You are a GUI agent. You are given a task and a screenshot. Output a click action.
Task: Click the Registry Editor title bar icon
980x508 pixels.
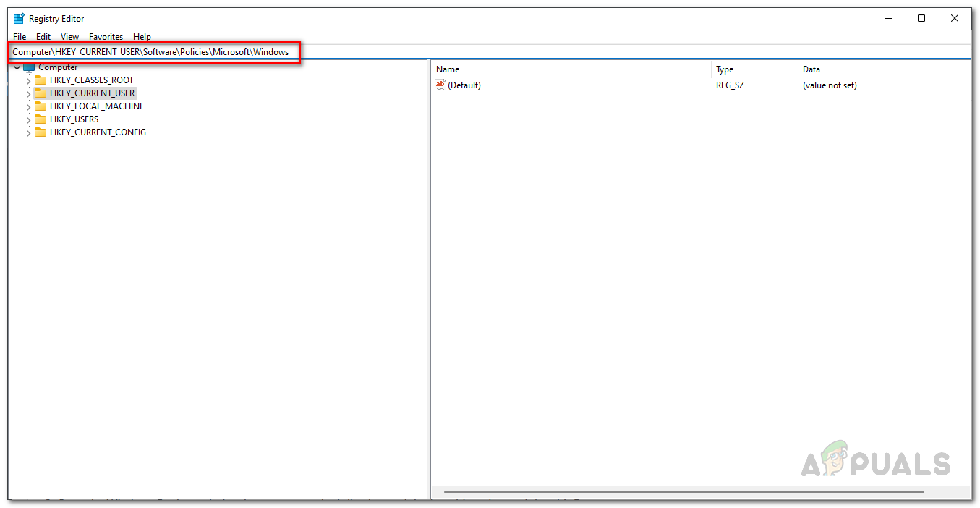(19, 19)
